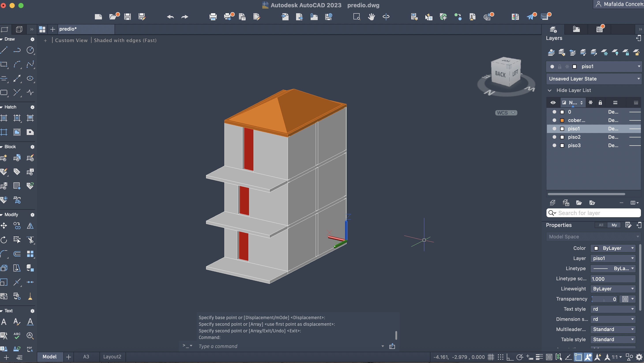The width and height of the screenshot is (644, 363).
Task: Toggle grid display in status bar
Action: tap(491, 357)
